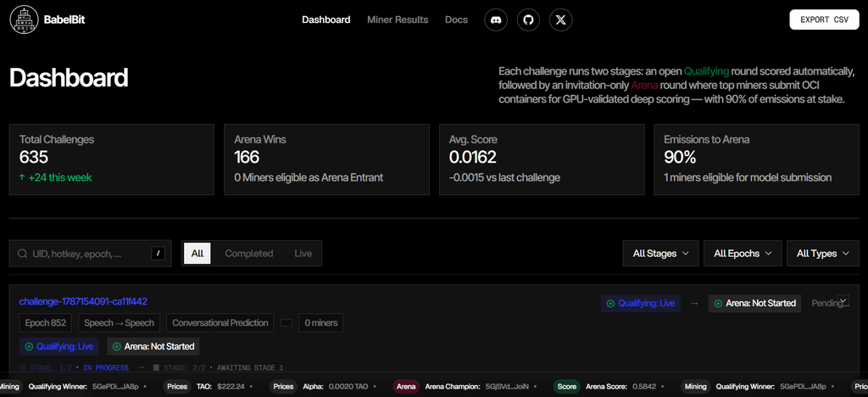The image size is (868, 397).
Task: Click the Total Challenges value 635
Action: 34,158
